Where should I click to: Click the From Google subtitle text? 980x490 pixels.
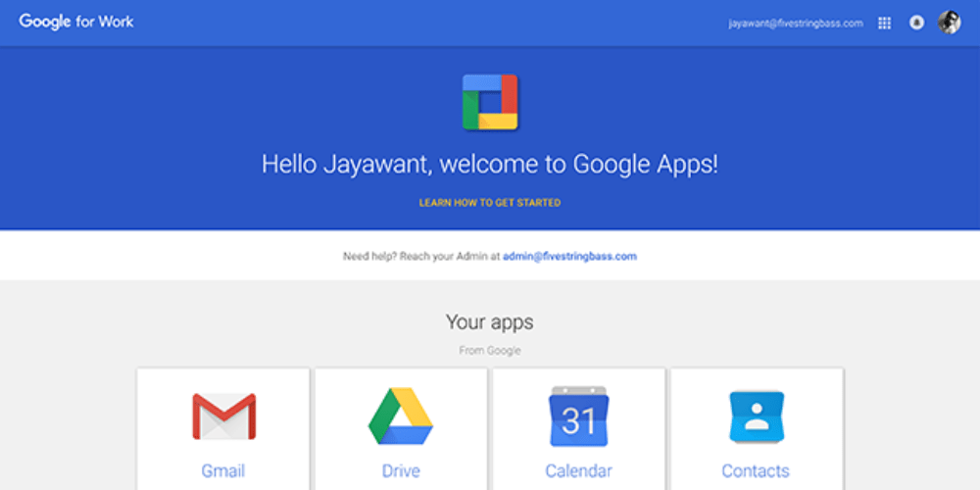(x=490, y=350)
